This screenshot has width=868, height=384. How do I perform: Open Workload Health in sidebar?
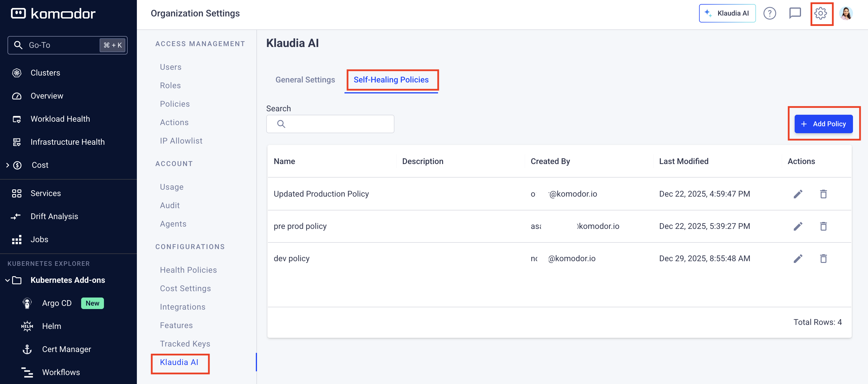pos(60,119)
